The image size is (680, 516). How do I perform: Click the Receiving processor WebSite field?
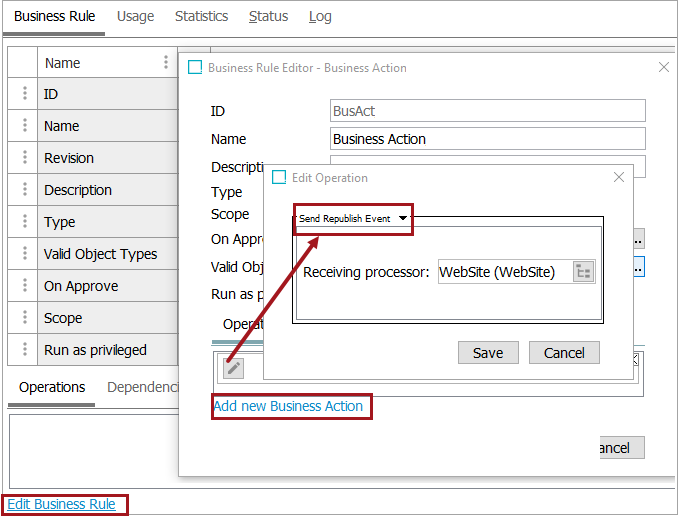[503, 272]
